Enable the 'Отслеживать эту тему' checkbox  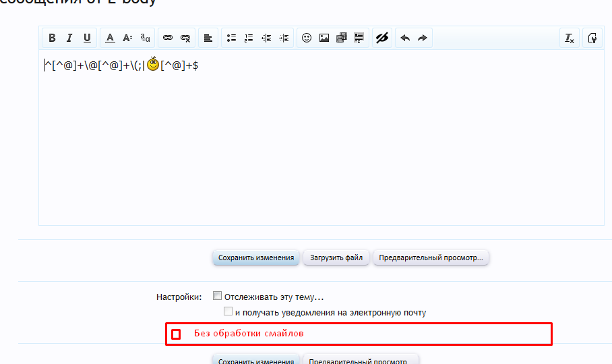click(217, 296)
